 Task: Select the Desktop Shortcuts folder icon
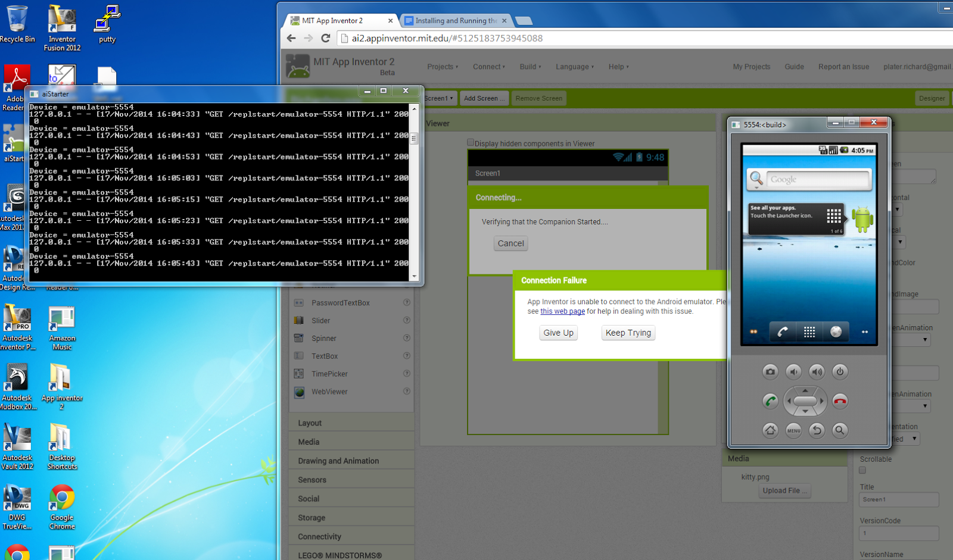(62, 448)
